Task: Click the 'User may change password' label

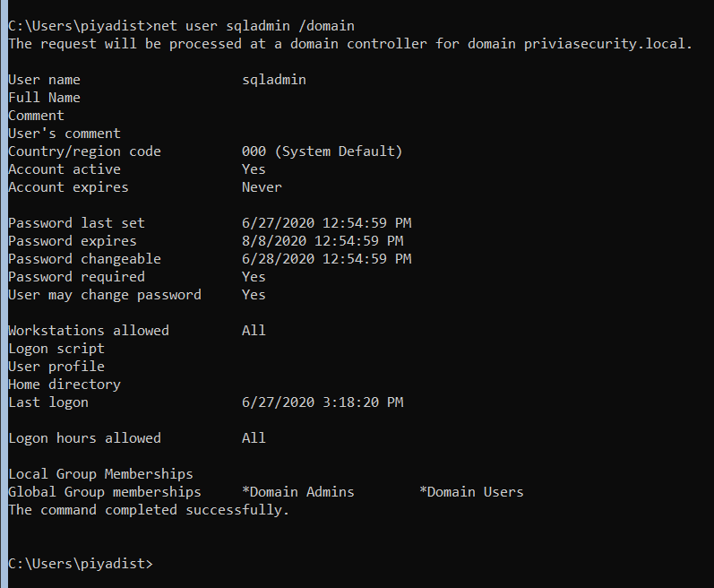Action: [105, 295]
